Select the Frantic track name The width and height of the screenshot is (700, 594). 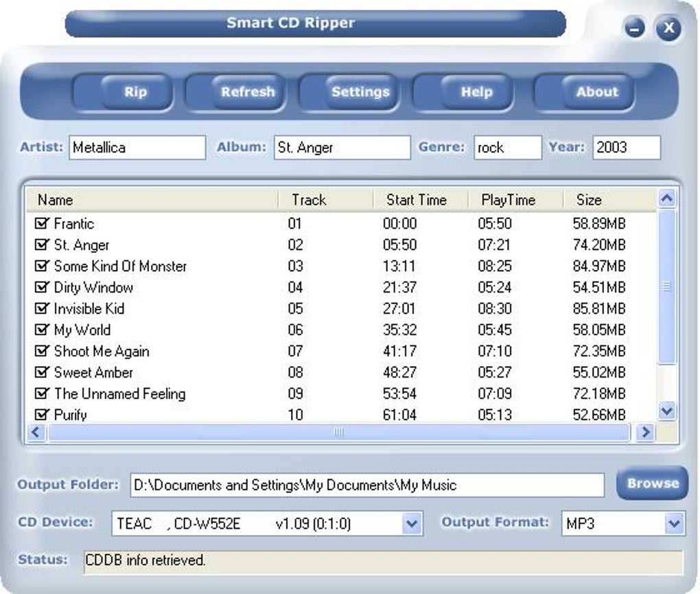pos(74,223)
